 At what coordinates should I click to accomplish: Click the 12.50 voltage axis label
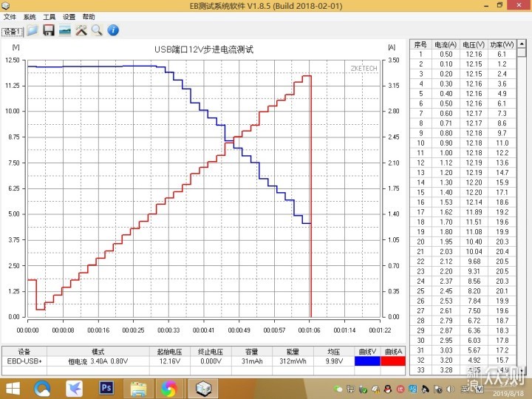click(13, 61)
